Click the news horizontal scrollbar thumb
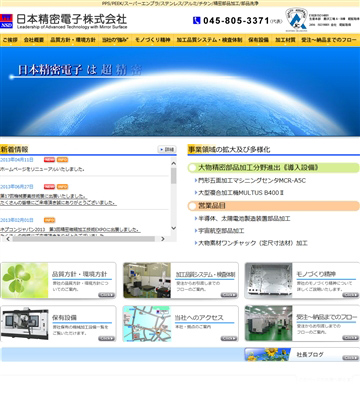The image size is (360, 396). (x=84, y=239)
